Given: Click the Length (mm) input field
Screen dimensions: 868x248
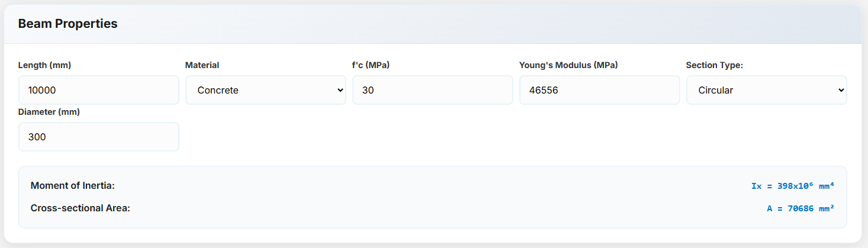Looking at the screenshot, I should tap(98, 90).
